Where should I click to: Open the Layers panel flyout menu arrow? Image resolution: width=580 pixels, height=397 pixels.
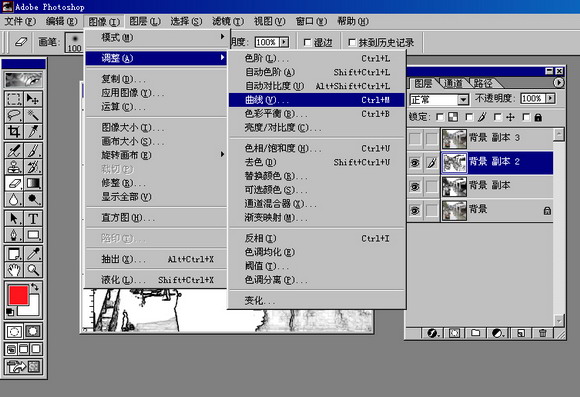[559, 83]
